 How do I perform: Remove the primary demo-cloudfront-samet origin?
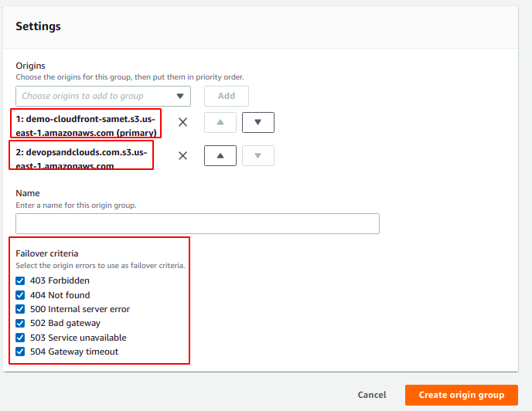click(182, 122)
